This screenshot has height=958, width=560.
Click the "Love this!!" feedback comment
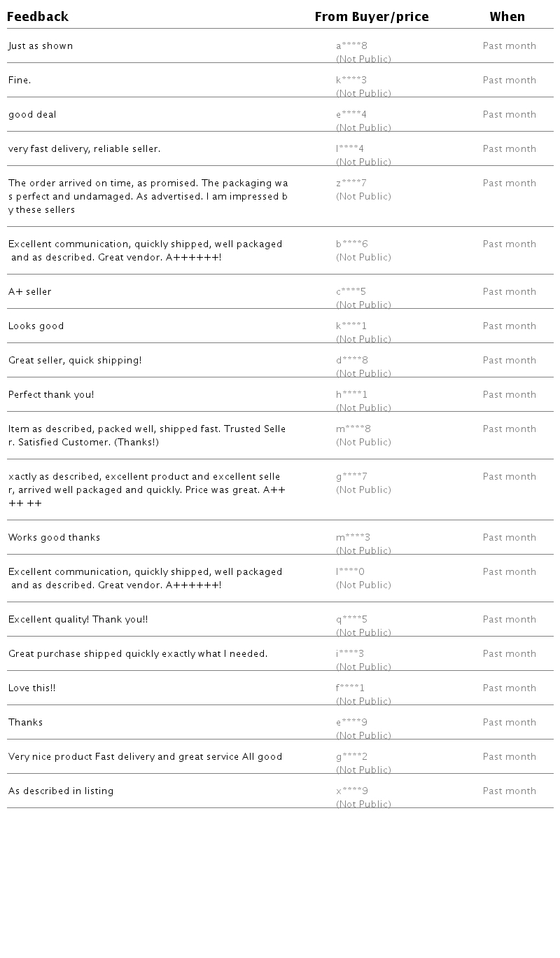click(32, 688)
